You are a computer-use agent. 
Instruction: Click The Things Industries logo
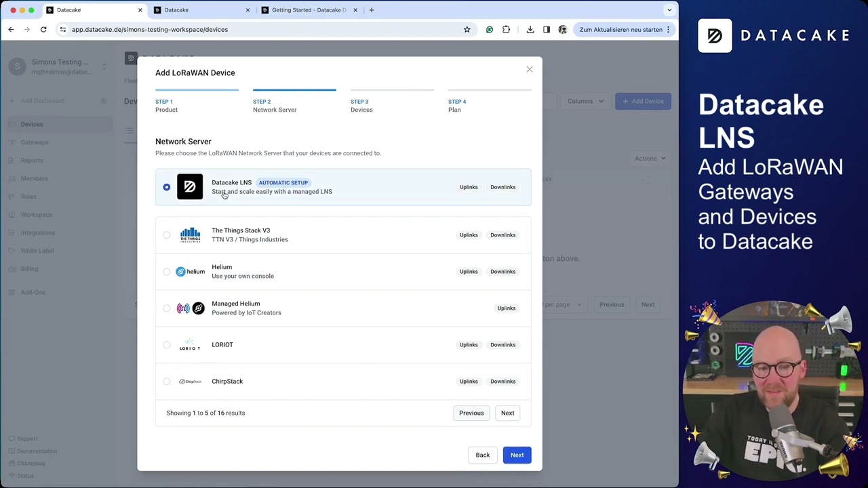pos(190,235)
